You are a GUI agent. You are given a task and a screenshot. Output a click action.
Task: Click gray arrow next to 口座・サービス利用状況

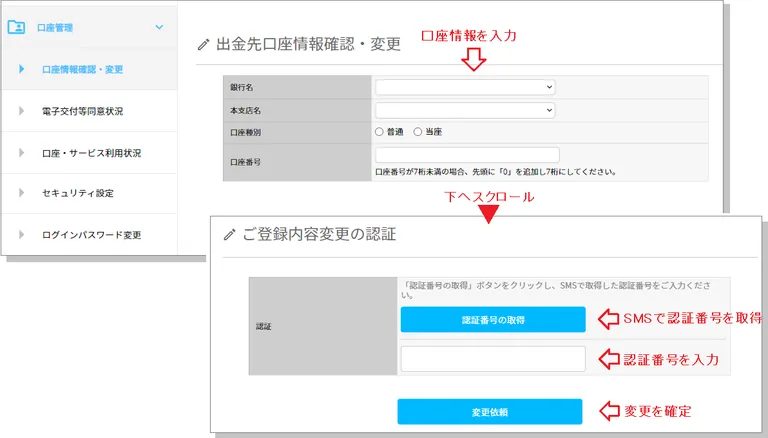coord(22,153)
